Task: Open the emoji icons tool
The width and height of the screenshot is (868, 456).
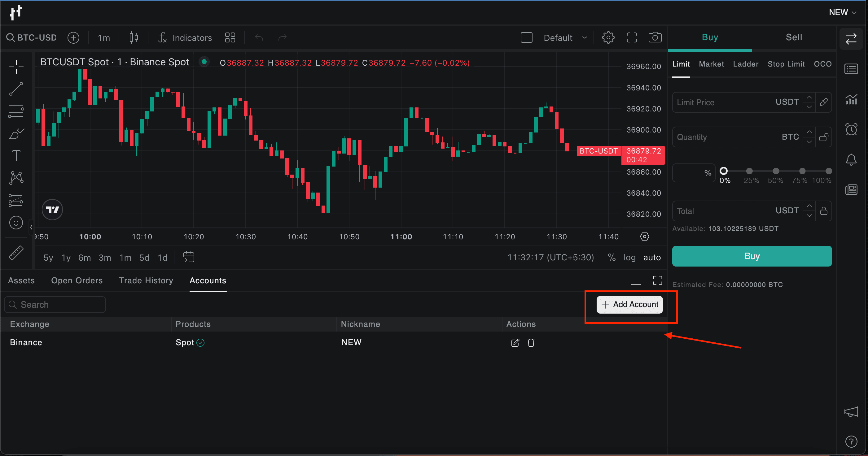Action: [x=16, y=223]
